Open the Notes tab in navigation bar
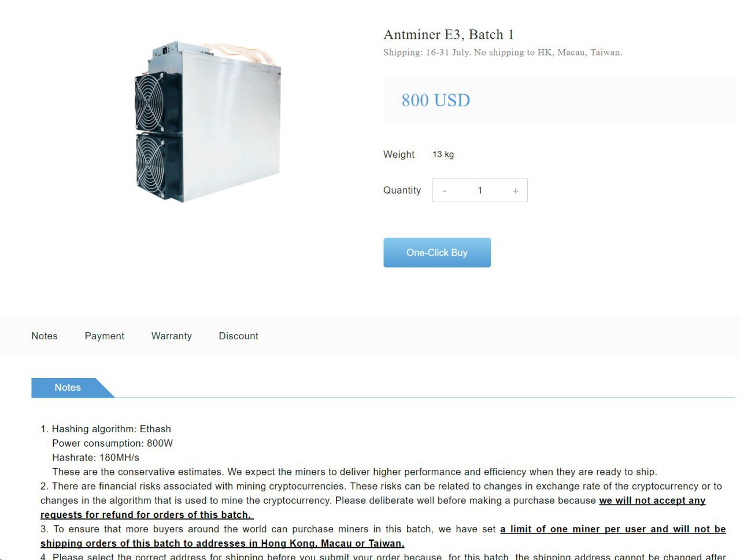 pos(45,336)
